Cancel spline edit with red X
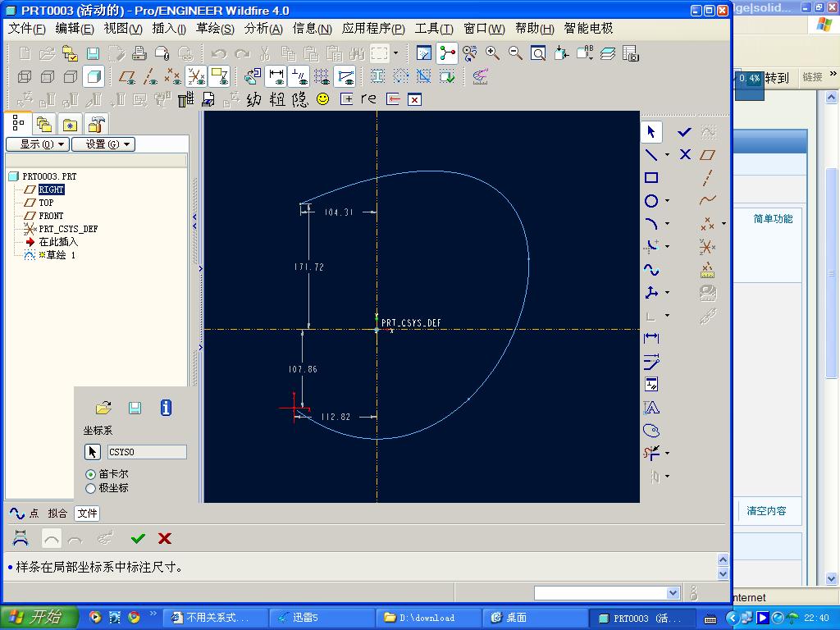 pyautogui.click(x=165, y=538)
